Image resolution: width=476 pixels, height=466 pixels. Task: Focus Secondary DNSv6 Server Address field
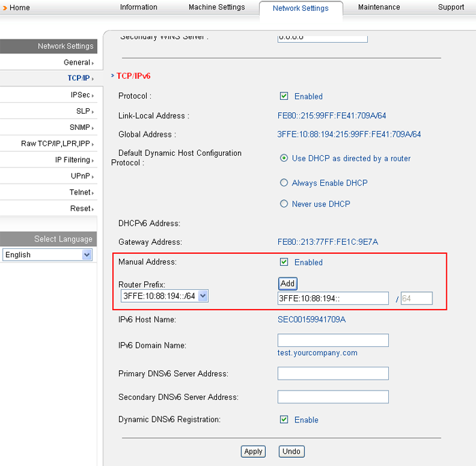tap(333, 397)
